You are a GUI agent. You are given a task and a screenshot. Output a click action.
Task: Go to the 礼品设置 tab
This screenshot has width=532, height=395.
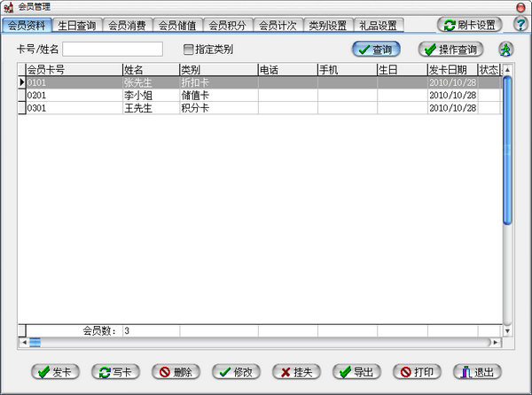pos(379,26)
